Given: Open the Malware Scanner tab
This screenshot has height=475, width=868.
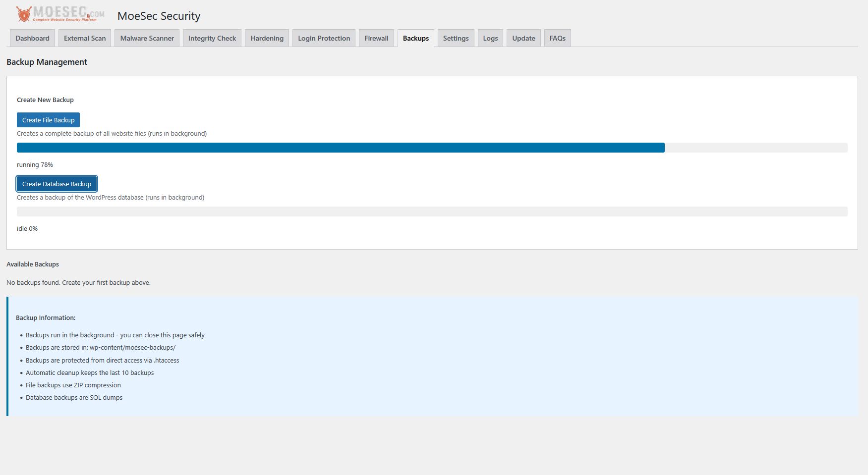Looking at the screenshot, I should pos(147,38).
